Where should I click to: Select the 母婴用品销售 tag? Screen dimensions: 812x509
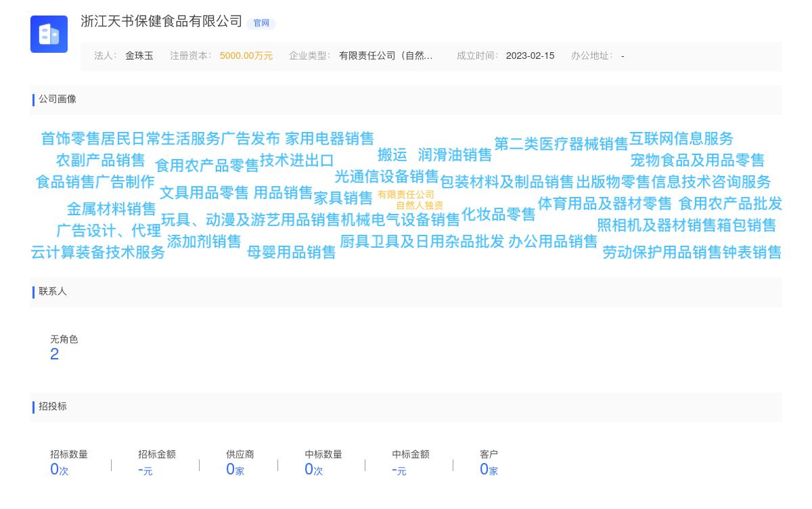tap(291, 252)
